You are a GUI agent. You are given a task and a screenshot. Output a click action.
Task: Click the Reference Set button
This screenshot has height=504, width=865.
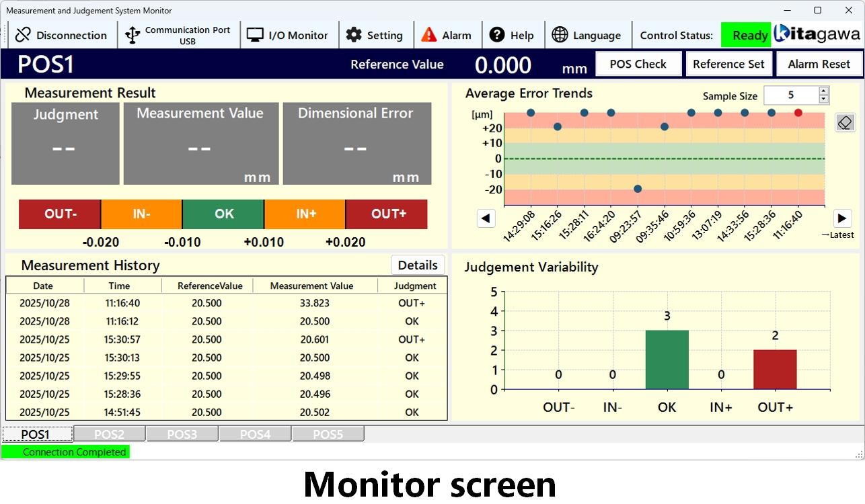tap(729, 64)
